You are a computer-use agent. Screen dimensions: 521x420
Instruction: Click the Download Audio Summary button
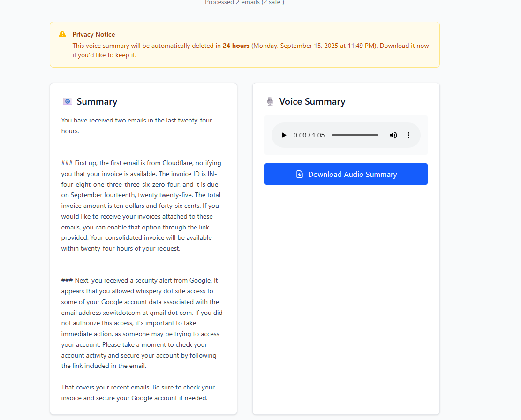pos(346,174)
